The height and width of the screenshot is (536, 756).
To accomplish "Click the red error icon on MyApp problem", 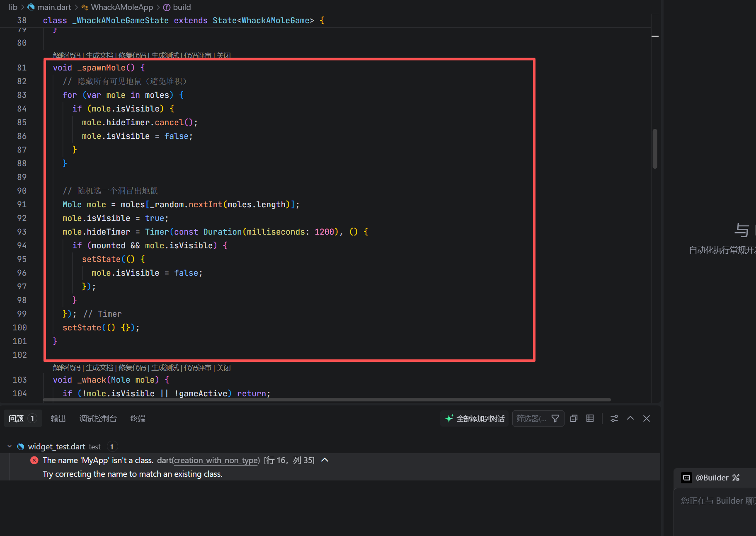I will 34,460.
